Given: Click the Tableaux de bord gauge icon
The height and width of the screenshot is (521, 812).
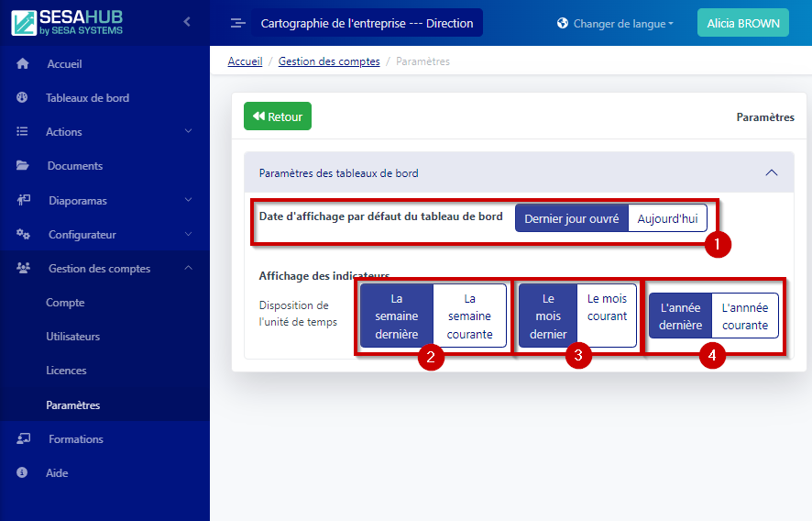Looking at the screenshot, I should pyautogui.click(x=23, y=98).
